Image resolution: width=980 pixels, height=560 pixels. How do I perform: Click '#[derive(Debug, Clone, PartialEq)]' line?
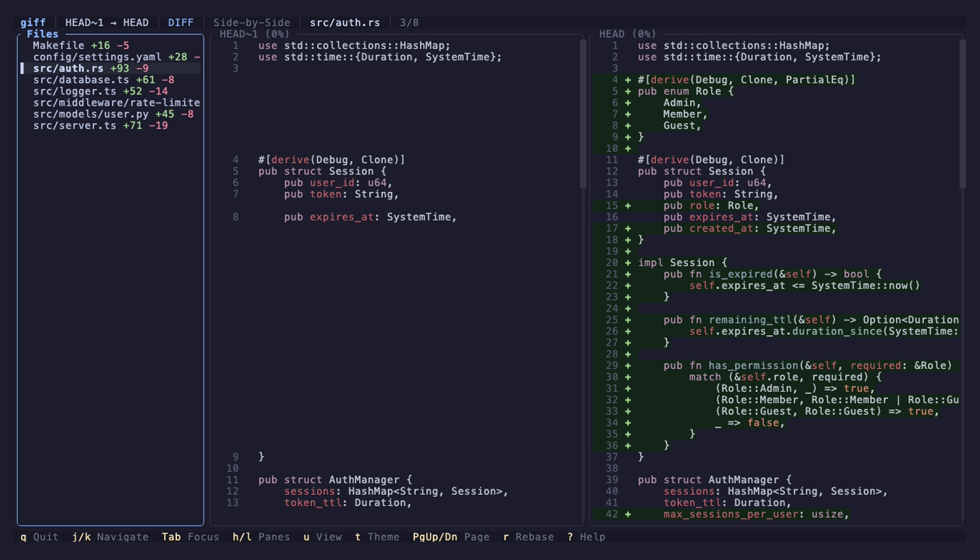(747, 80)
